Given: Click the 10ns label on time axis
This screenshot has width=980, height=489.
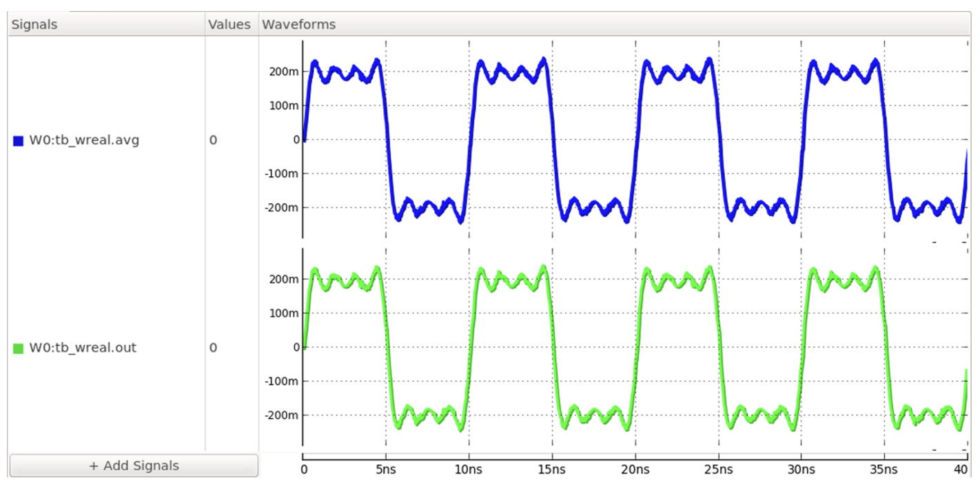Looking at the screenshot, I should pos(469,470).
